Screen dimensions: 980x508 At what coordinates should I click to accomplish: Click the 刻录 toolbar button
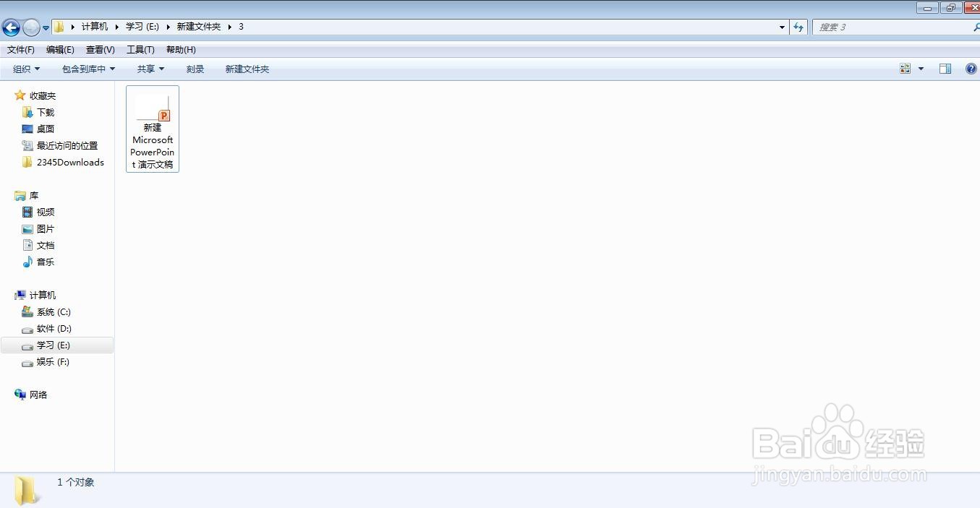click(195, 69)
